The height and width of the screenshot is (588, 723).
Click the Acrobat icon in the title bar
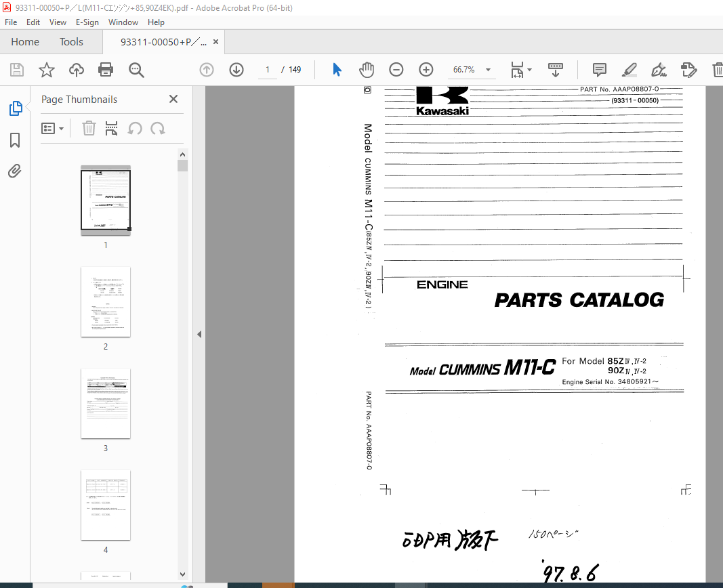[7, 7]
